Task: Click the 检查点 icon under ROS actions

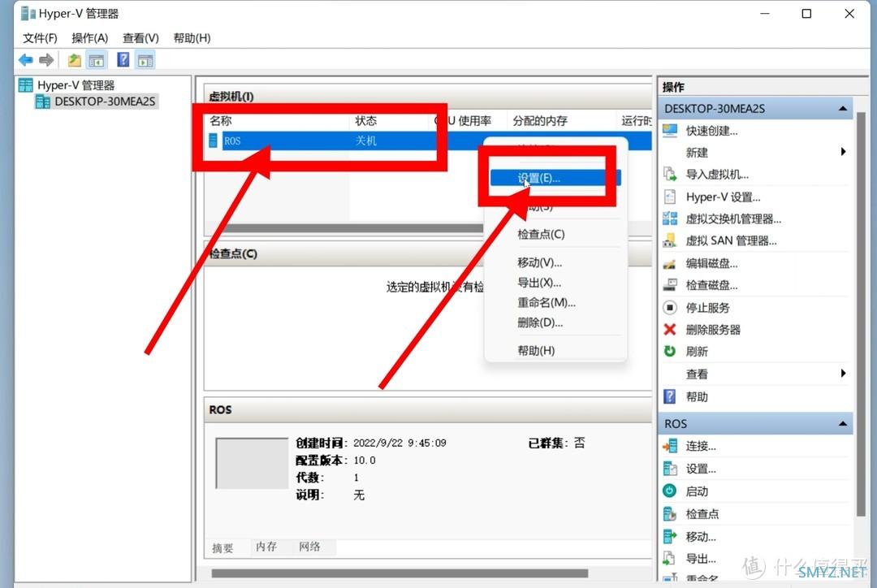Action: (x=669, y=513)
